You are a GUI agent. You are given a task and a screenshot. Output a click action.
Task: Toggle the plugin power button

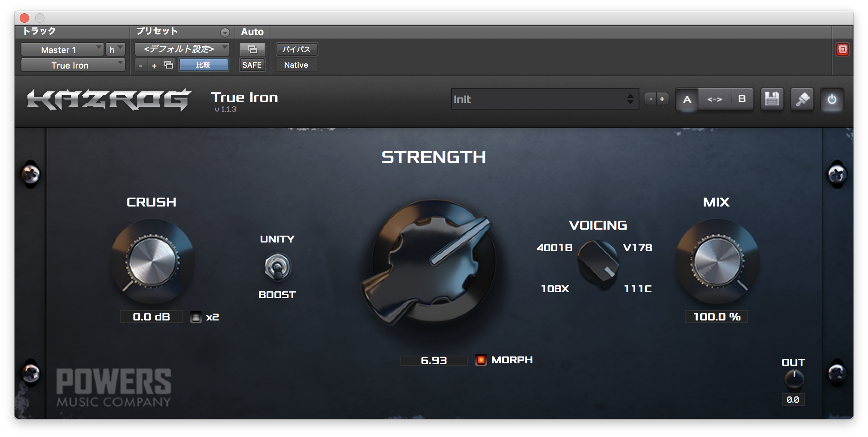tap(832, 99)
